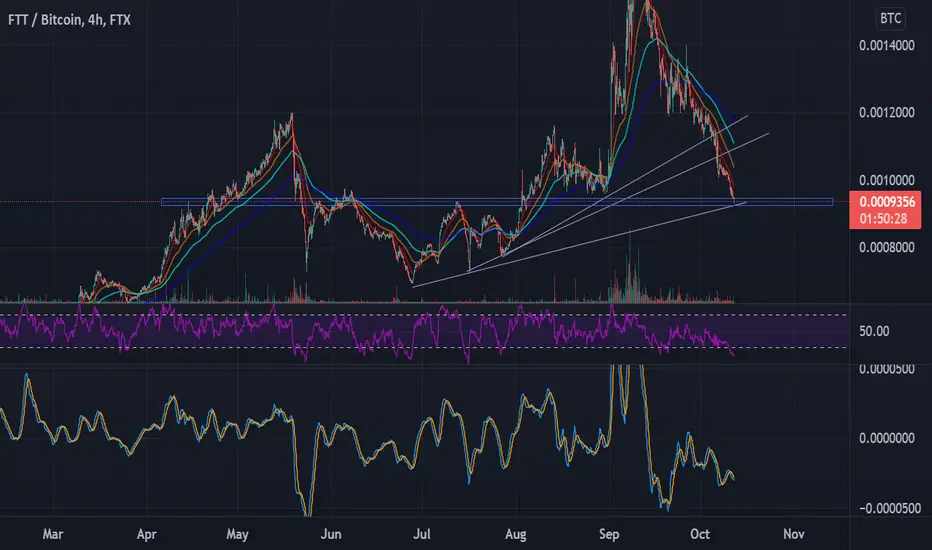The height and width of the screenshot is (550, 932).
Task: Select the purple RSI indicator line
Action: pos(367,332)
